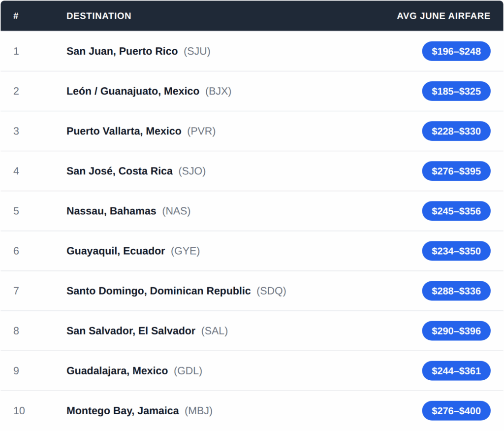
Task: Click the # rank column header
Action: click(16, 16)
